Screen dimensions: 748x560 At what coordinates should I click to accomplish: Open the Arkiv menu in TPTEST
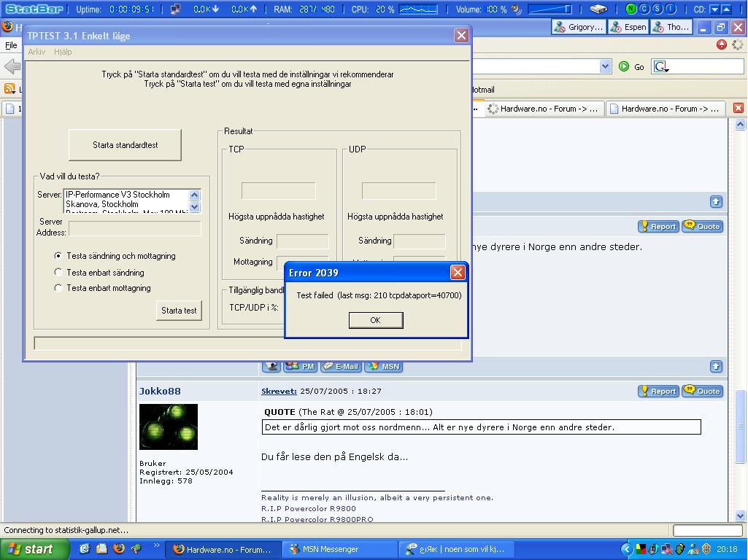point(36,52)
